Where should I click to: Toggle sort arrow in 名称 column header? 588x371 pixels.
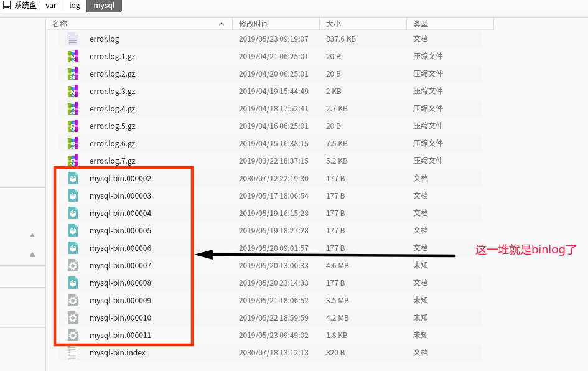[222, 24]
